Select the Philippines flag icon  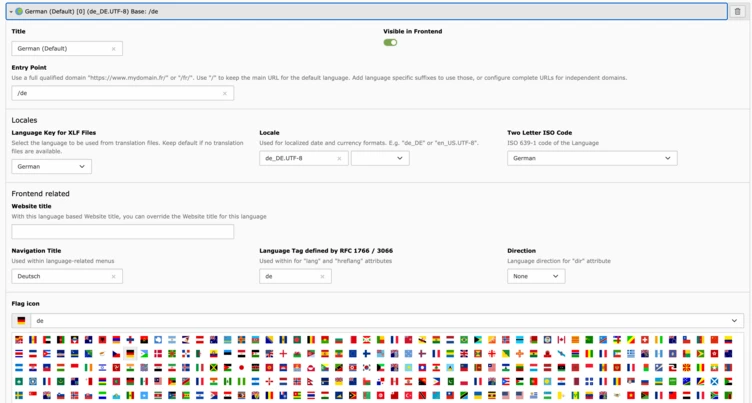click(436, 381)
